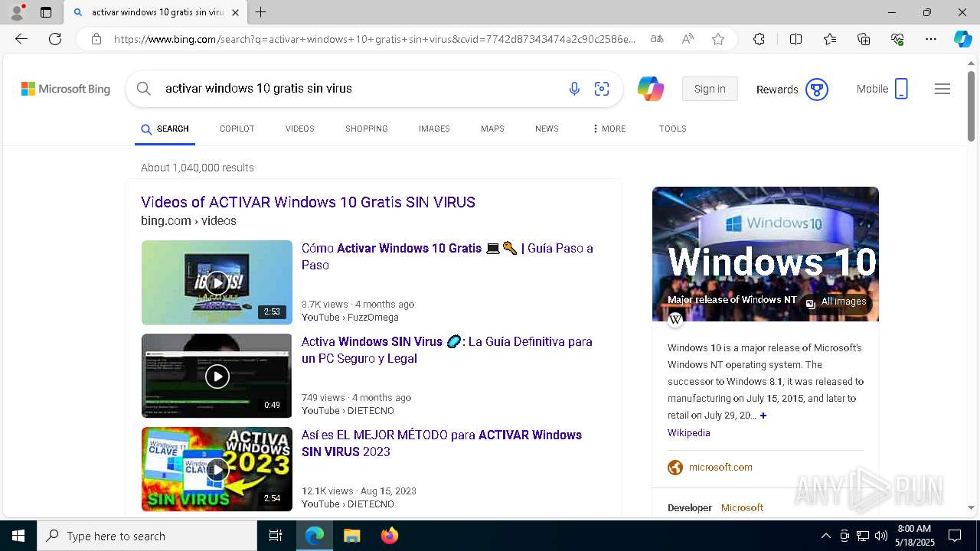The image size is (980, 551).
Task: Open the volume speaker icon
Action: click(881, 536)
